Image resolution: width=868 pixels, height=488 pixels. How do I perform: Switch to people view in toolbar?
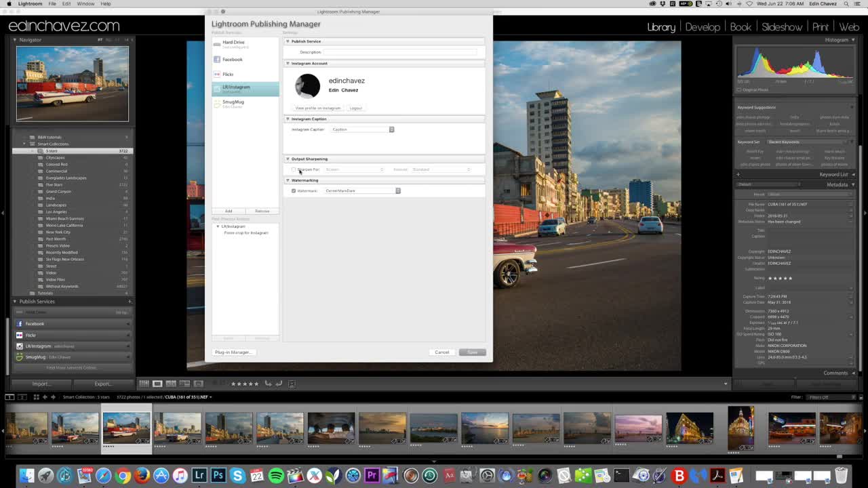click(198, 384)
